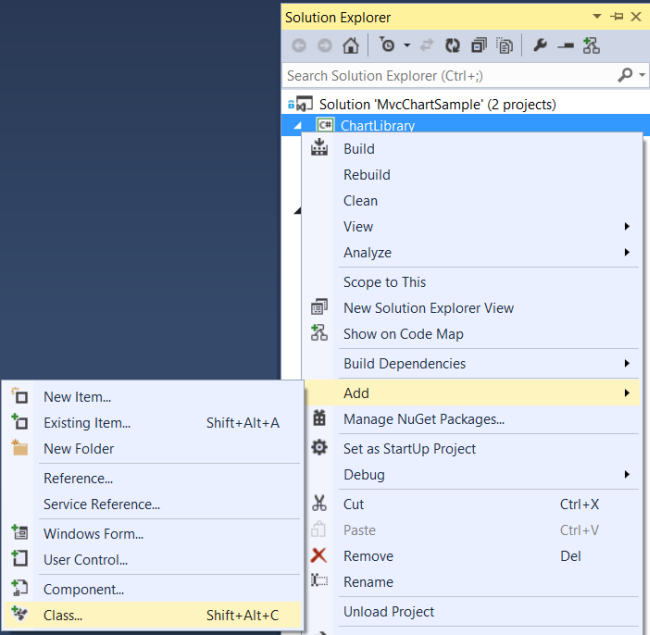Click the Pending Changes Filter clock icon
The width and height of the screenshot is (650, 635).
click(x=388, y=45)
